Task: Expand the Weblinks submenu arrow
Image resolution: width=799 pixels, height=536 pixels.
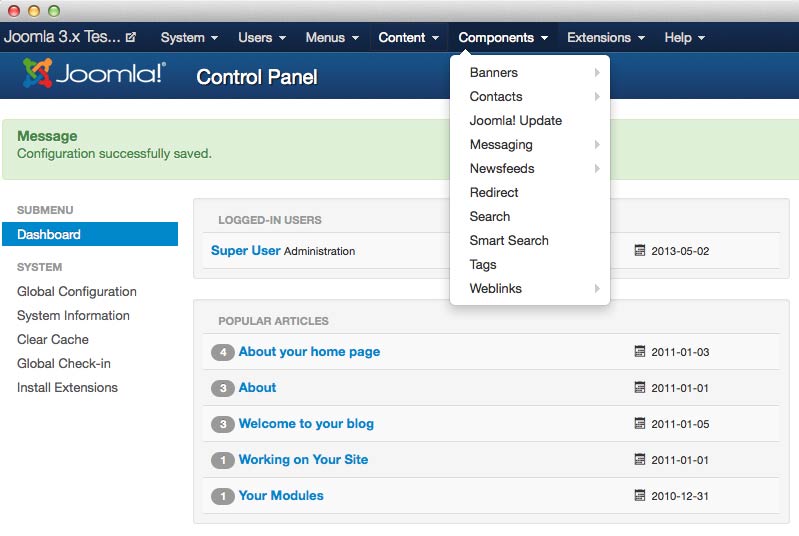Action: pos(597,289)
